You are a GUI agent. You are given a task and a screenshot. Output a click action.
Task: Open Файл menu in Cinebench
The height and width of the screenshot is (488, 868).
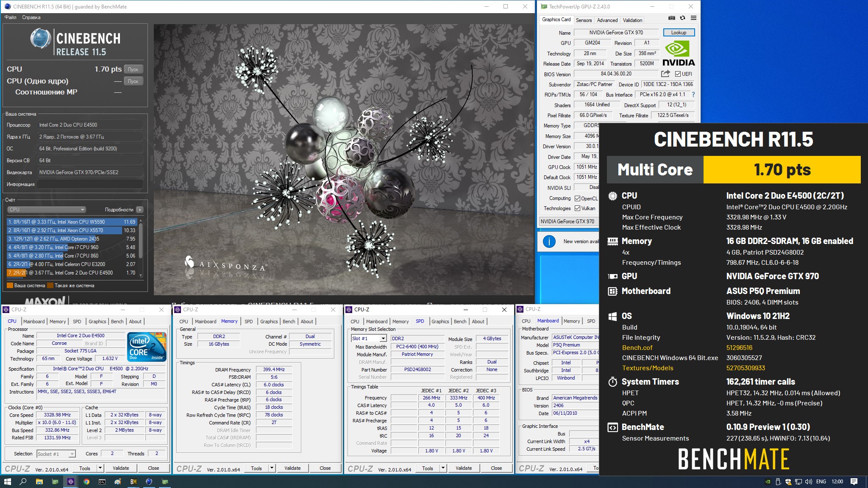click(10, 17)
